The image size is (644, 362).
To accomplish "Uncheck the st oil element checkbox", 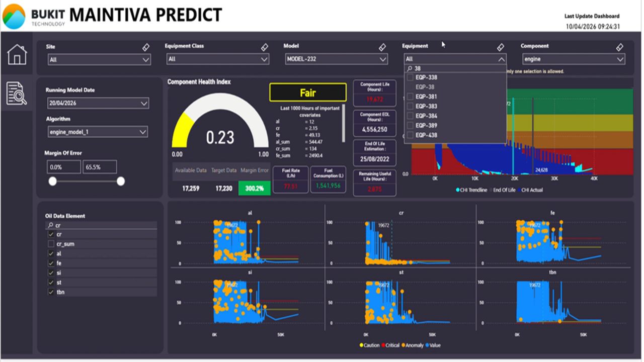I will pyautogui.click(x=51, y=283).
